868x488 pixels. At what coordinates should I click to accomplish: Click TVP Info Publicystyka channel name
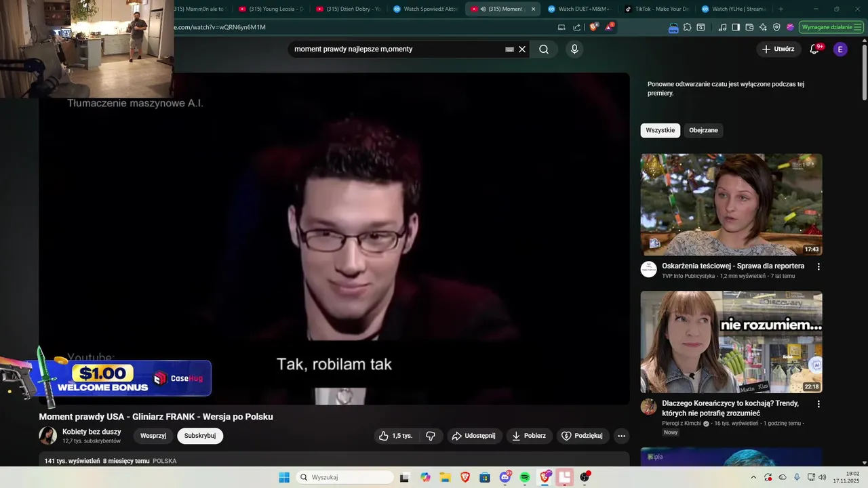pyautogui.click(x=688, y=276)
